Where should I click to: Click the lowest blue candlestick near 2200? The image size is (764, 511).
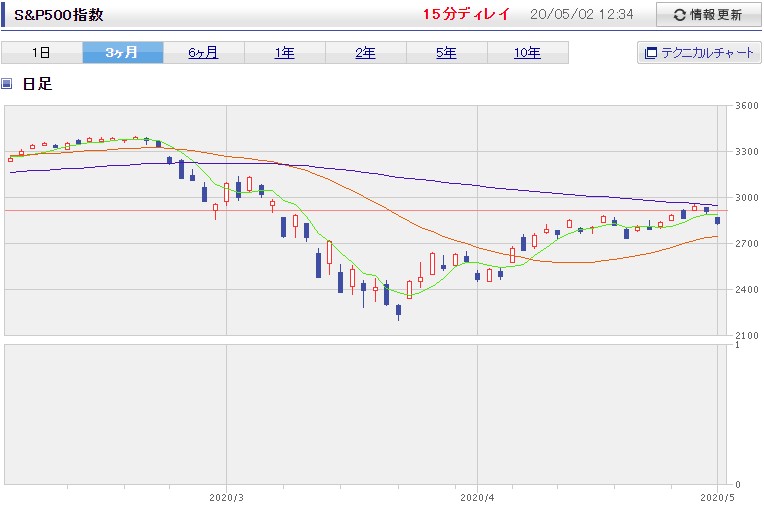click(399, 310)
